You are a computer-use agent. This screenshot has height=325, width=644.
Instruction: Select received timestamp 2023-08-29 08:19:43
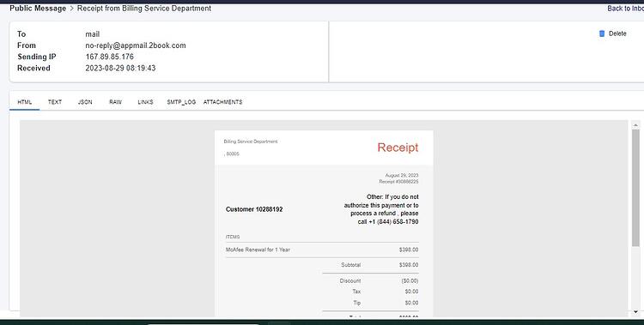click(120, 68)
